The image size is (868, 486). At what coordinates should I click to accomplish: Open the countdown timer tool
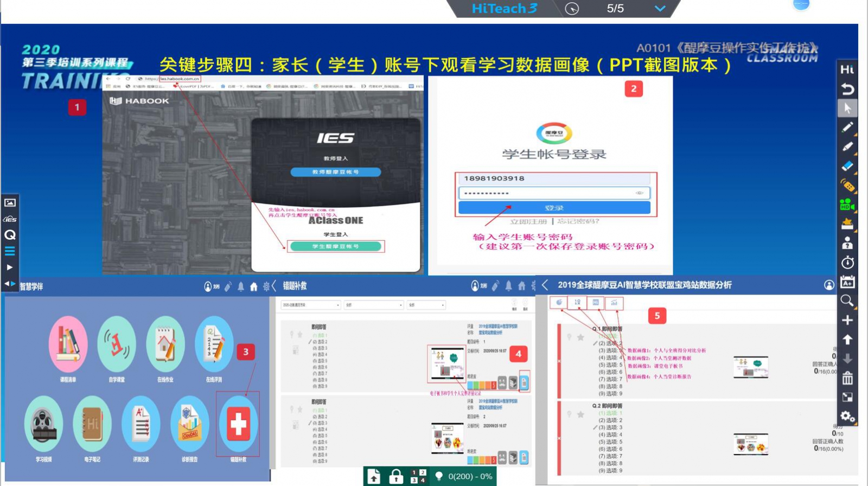tap(847, 263)
